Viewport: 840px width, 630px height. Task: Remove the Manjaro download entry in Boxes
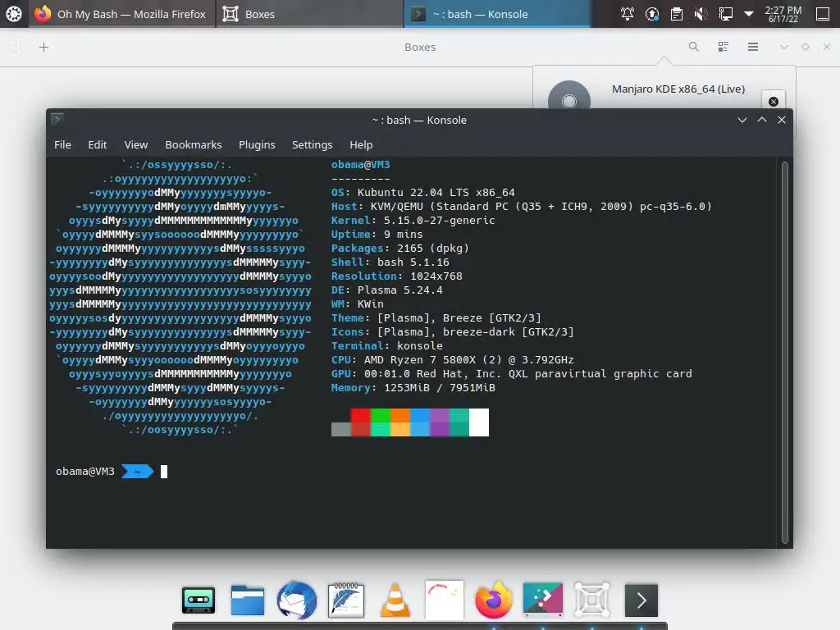(x=774, y=101)
